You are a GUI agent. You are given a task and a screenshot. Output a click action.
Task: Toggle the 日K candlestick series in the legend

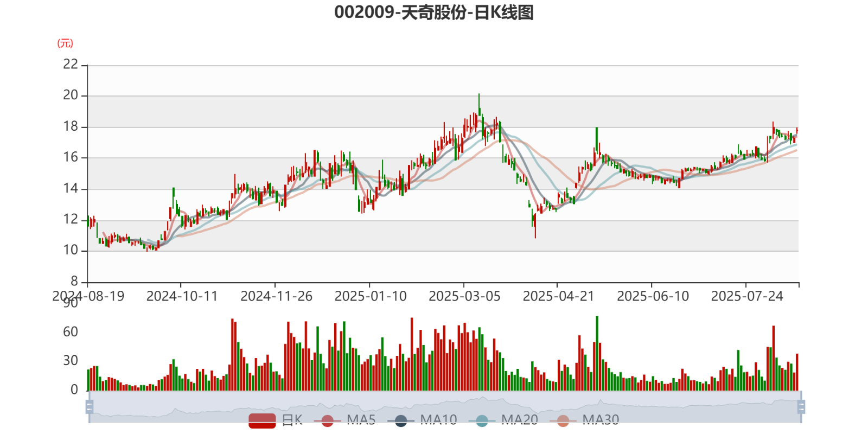point(276,420)
